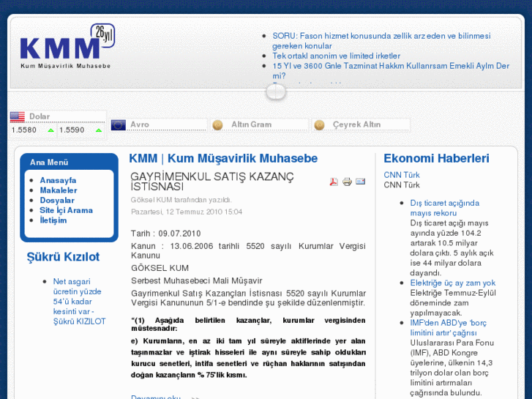Click the Çeyrek Altın label

[356, 124]
